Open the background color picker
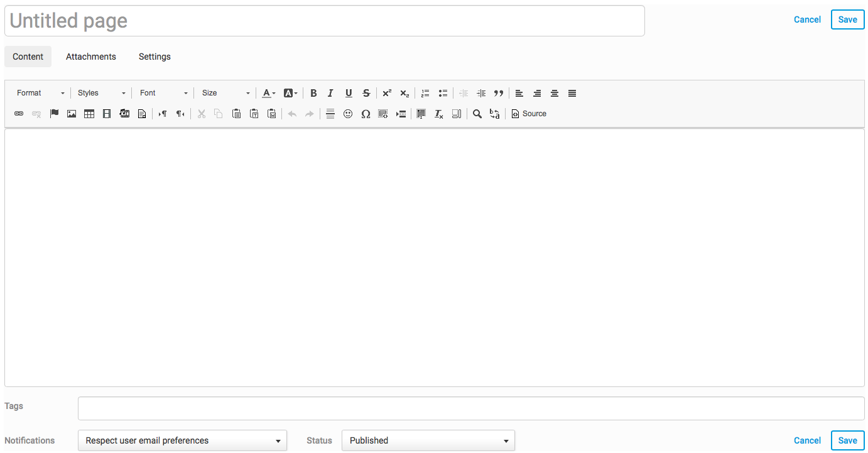This screenshot has height=453, width=868. coord(291,93)
